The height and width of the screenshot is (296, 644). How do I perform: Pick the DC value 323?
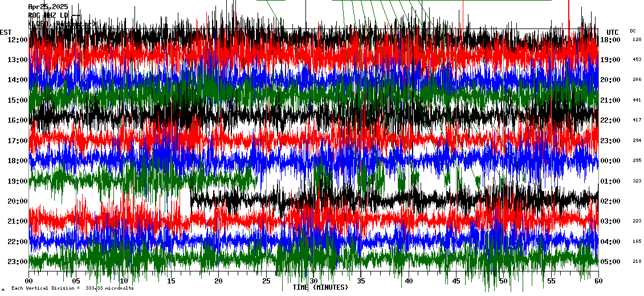[x=637, y=181]
